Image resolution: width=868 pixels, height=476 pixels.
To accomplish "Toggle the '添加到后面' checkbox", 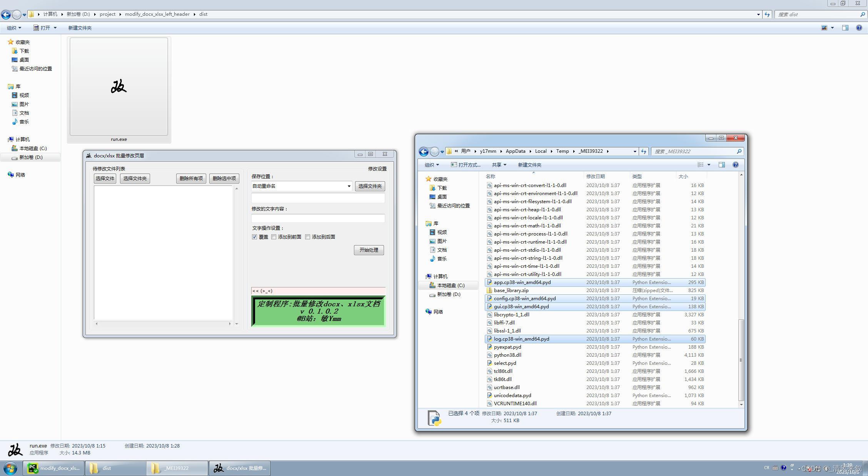I will click(307, 237).
